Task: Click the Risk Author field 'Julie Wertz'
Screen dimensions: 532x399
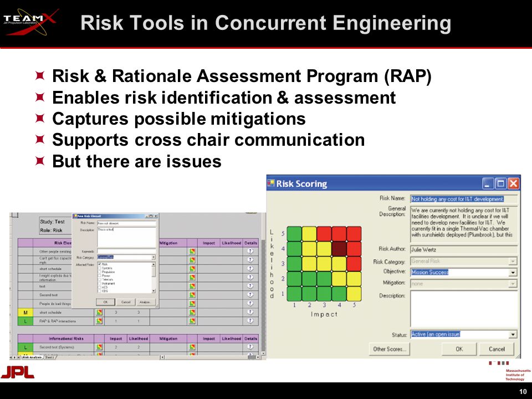Action: [x=464, y=250]
